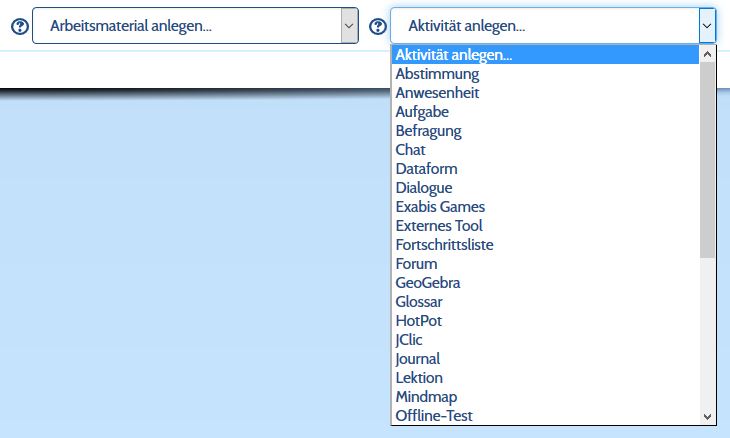Screen dimensions: 730x438
Task: Select Exabis Games option
Action: pos(440,207)
